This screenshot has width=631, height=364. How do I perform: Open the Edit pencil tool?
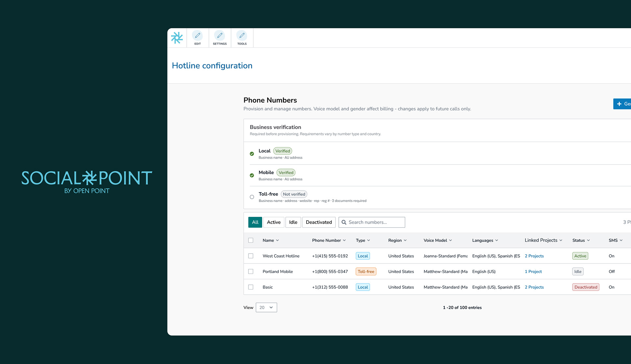click(x=198, y=35)
